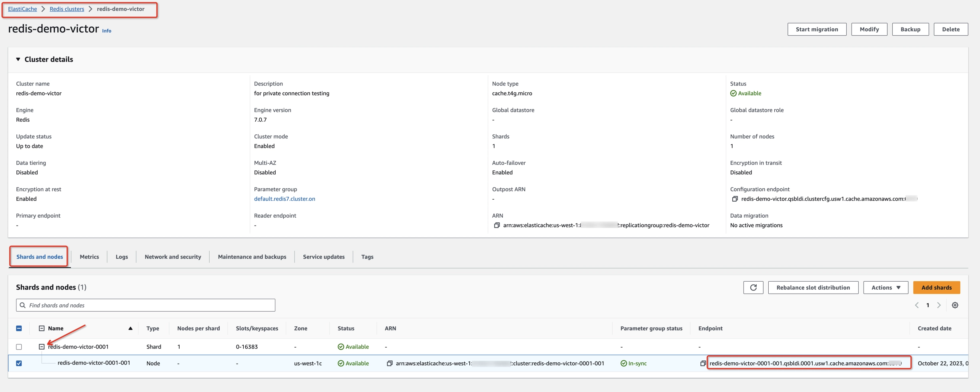Click the page number 1 indicator

928,305
